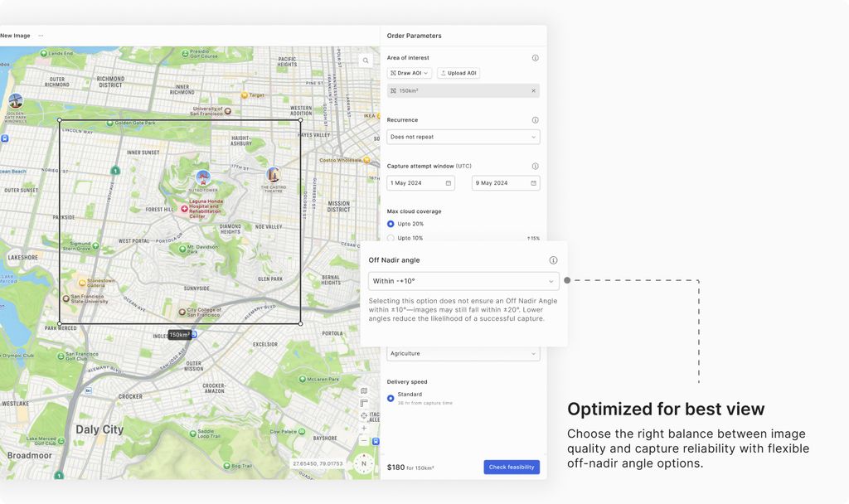
Task: Click the bottom-right AOI rectangle handle
Action: tap(300, 324)
